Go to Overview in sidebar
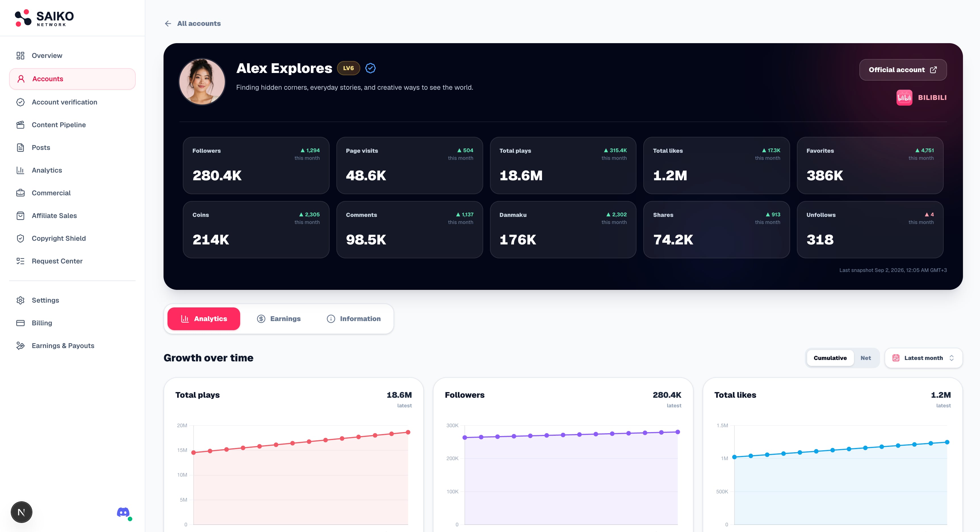This screenshot has width=980, height=532. [72, 56]
